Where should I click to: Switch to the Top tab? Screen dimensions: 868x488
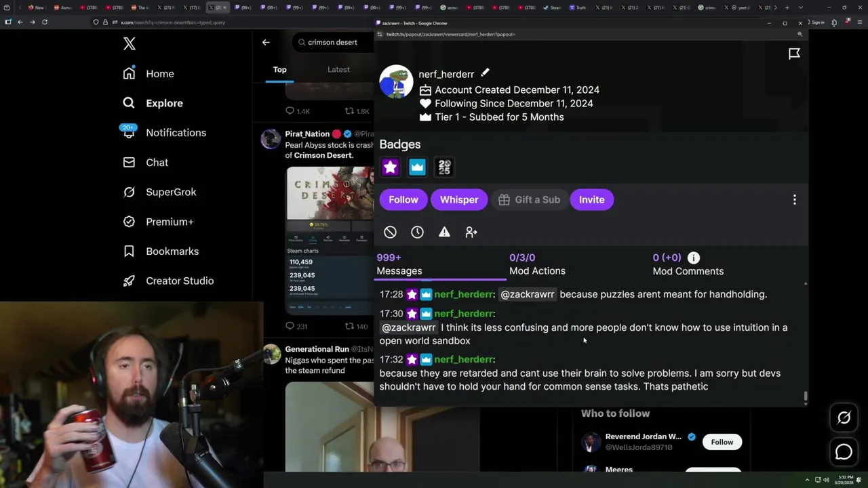[x=280, y=69]
